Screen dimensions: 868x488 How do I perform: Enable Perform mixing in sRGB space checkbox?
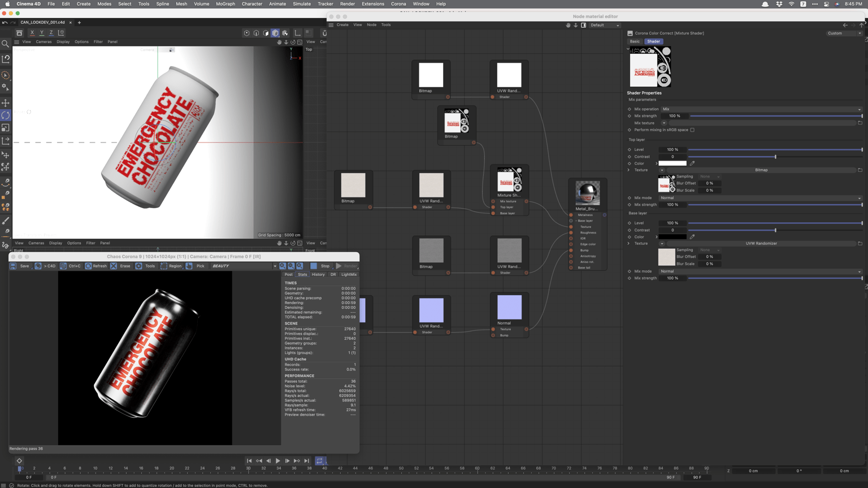[692, 130]
